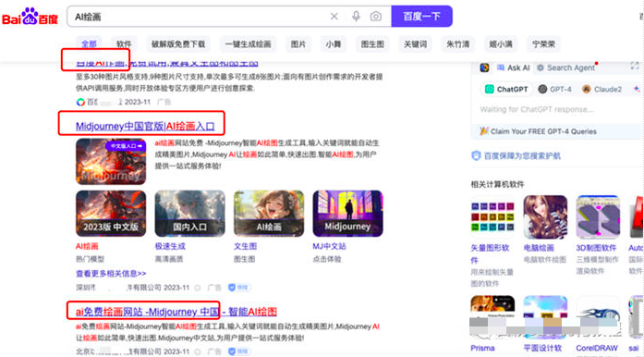
Task: Click the colorful extension icon beside Ask AI
Action: click(485, 68)
